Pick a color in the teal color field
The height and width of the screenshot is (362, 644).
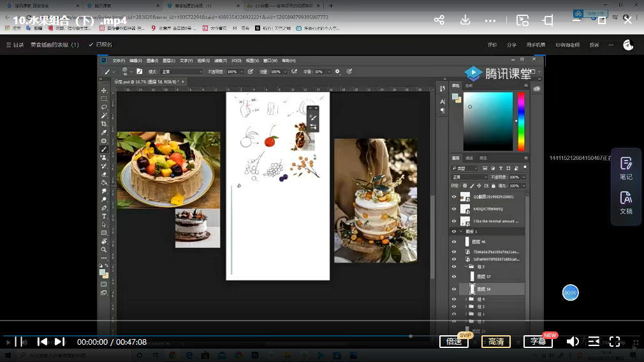coord(488,122)
